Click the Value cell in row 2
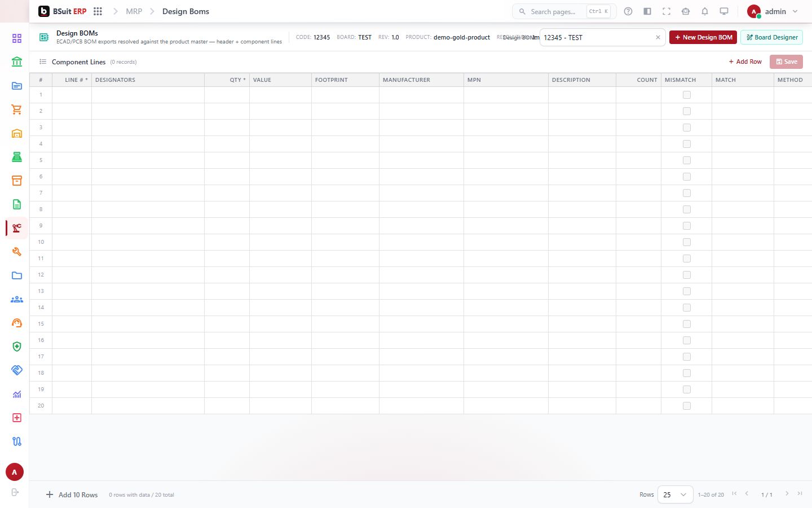The width and height of the screenshot is (812, 508). (x=280, y=111)
